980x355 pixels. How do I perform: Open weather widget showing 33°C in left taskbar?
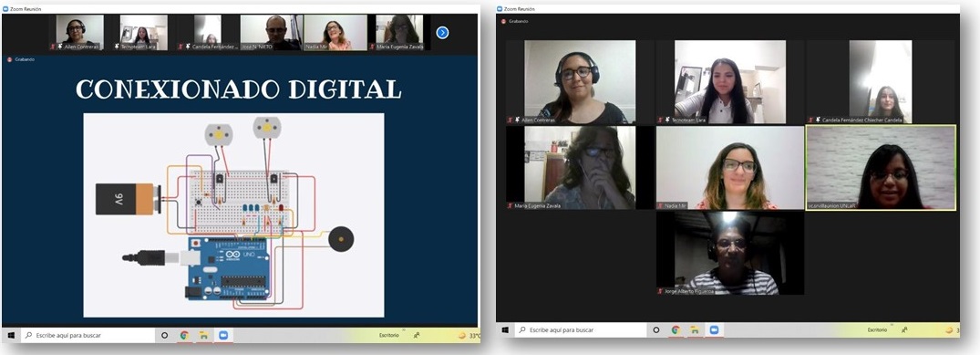(469, 336)
